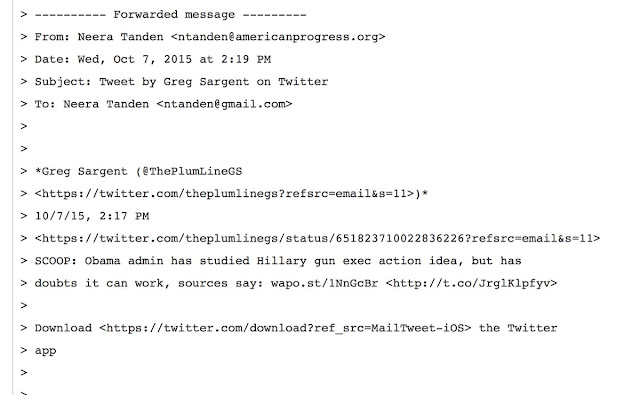Screen dimensions: 640x395
Task: Click the Date: Wed, Oct 7, 2015 line
Action: 153,59
